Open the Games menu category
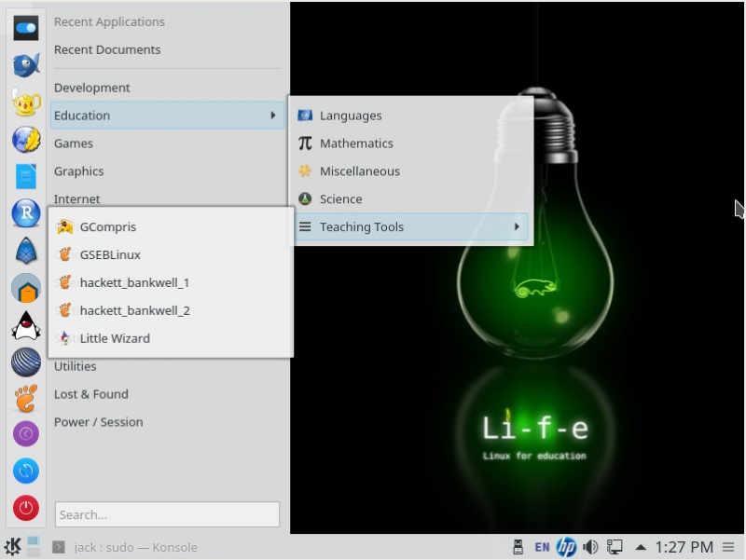Viewport: 746px width, 560px height. (73, 143)
